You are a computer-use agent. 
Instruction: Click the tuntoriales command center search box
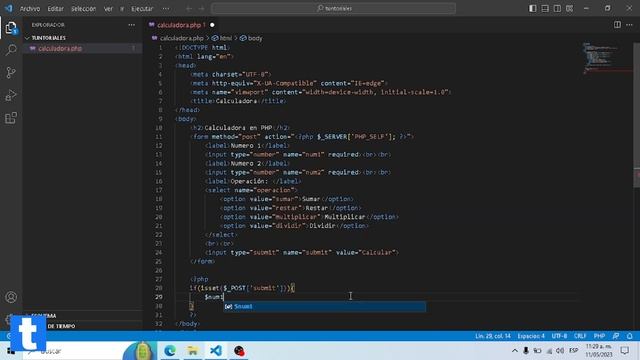tap(333, 8)
